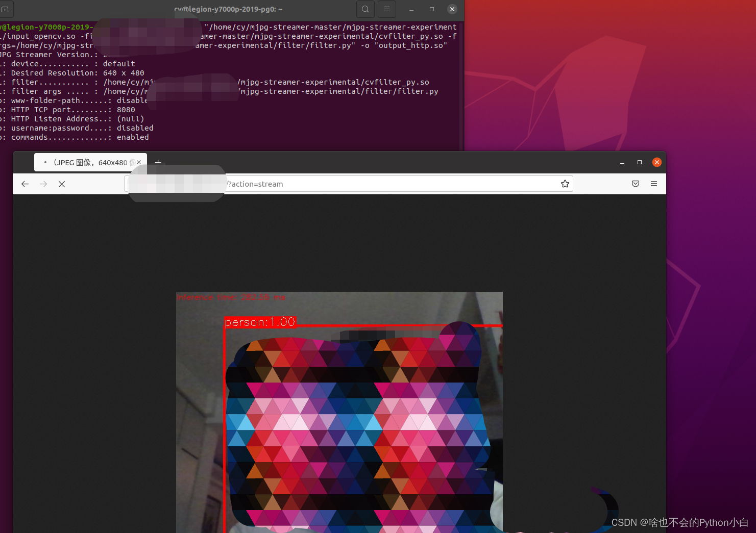Click the 'username:password' disabled line
Image resolution: width=756 pixels, height=533 pixels.
point(77,128)
